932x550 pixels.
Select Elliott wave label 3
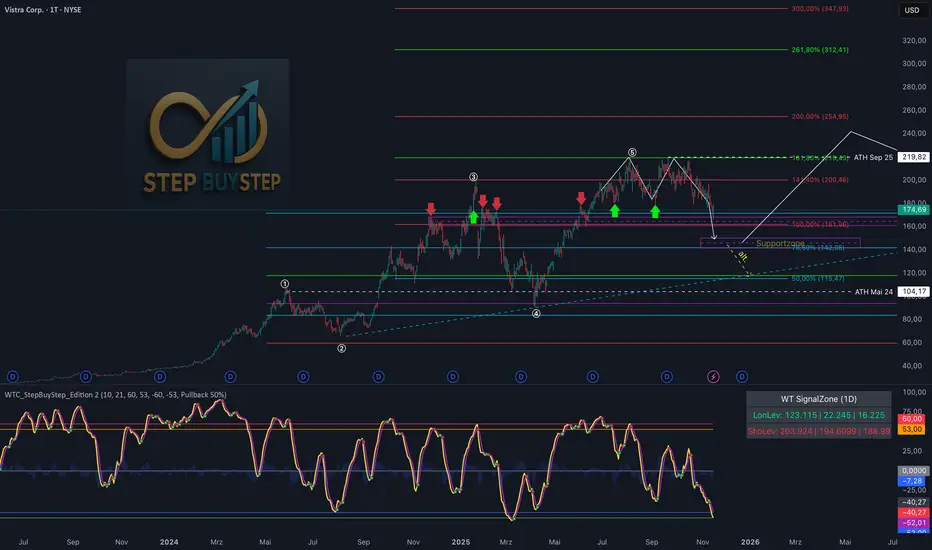473,177
